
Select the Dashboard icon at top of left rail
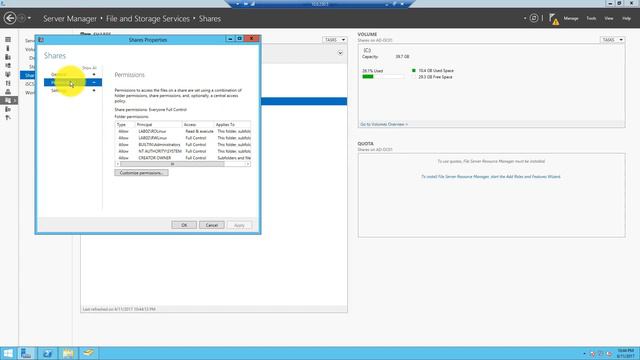pos(8,40)
